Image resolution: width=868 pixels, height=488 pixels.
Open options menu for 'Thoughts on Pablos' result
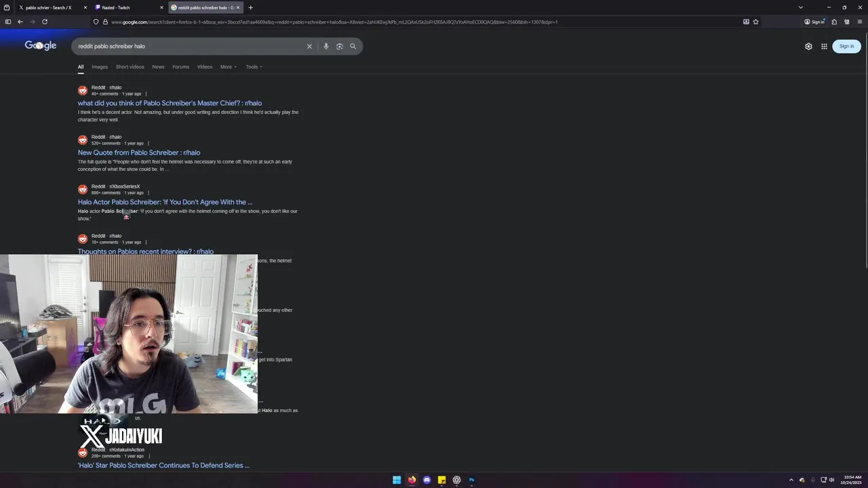tap(146, 242)
